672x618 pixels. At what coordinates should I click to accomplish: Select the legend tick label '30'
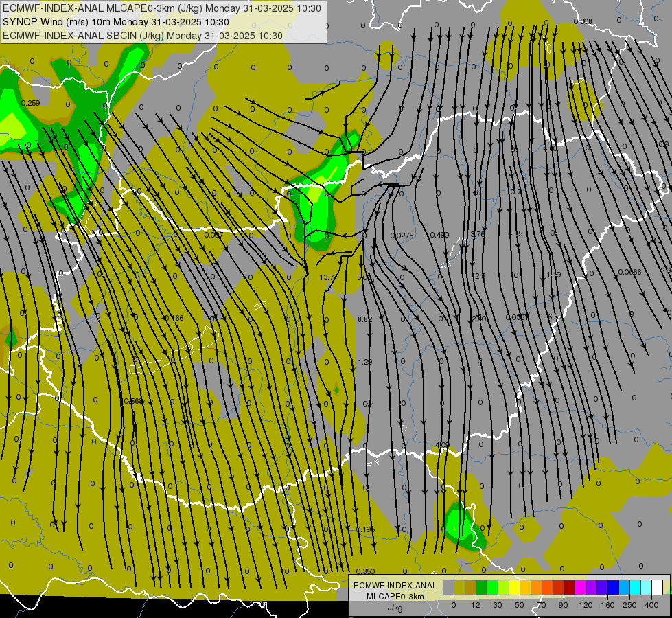[498, 605]
